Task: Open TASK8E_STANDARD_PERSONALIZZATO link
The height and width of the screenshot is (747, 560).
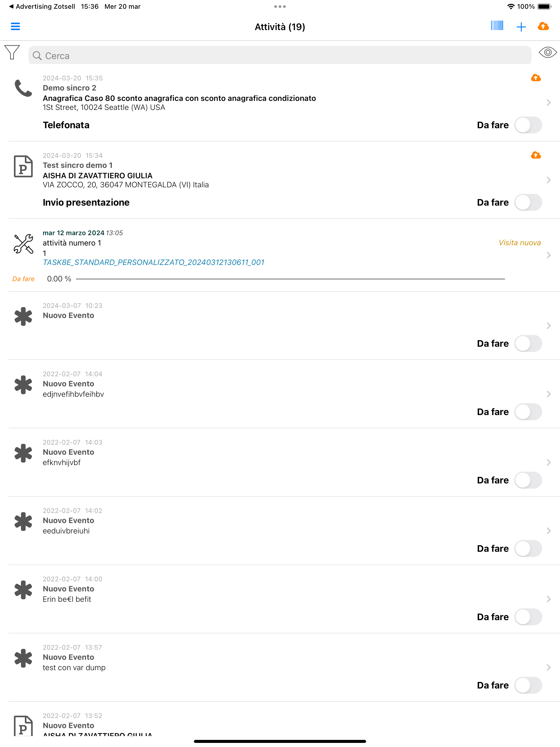Action: point(153,262)
